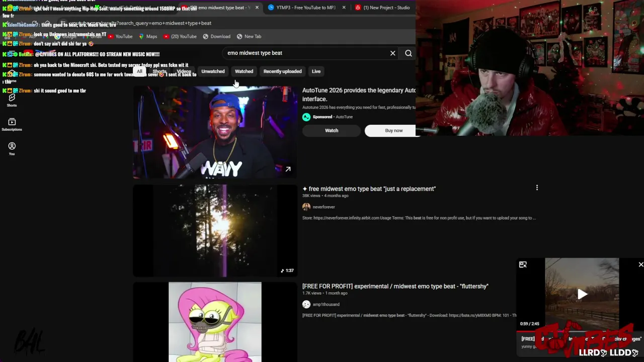Click the external link arrow on ad thumbnail
This screenshot has height=362, width=644.
[x=288, y=169]
